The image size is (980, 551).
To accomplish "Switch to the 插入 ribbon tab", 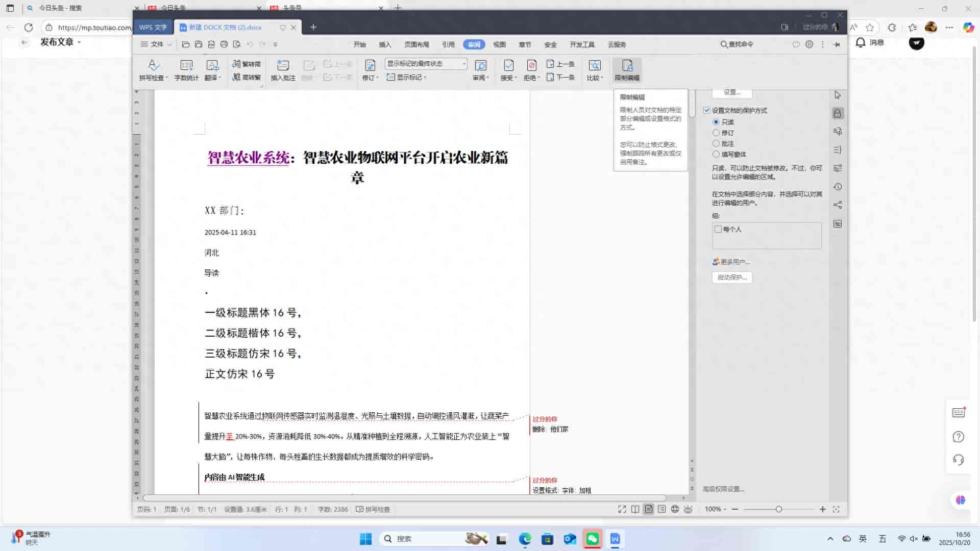I will tap(385, 44).
